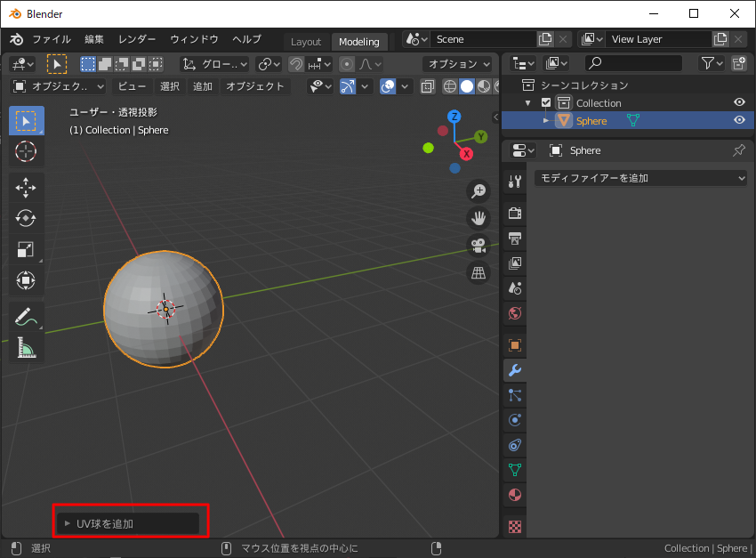Open the モディファイアーを追加 dropdown
The image size is (756, 558).
(x=640, y=179)
